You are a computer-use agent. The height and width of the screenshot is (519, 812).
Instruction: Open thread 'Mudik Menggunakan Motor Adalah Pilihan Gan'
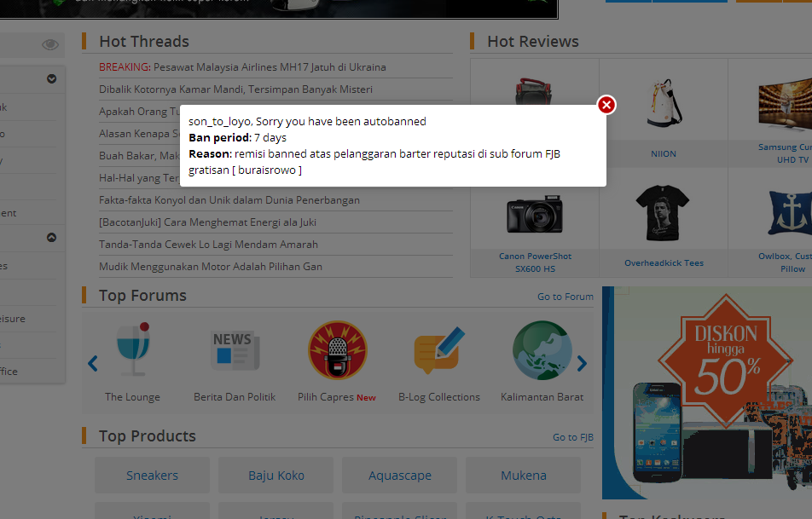click(210, 267)
